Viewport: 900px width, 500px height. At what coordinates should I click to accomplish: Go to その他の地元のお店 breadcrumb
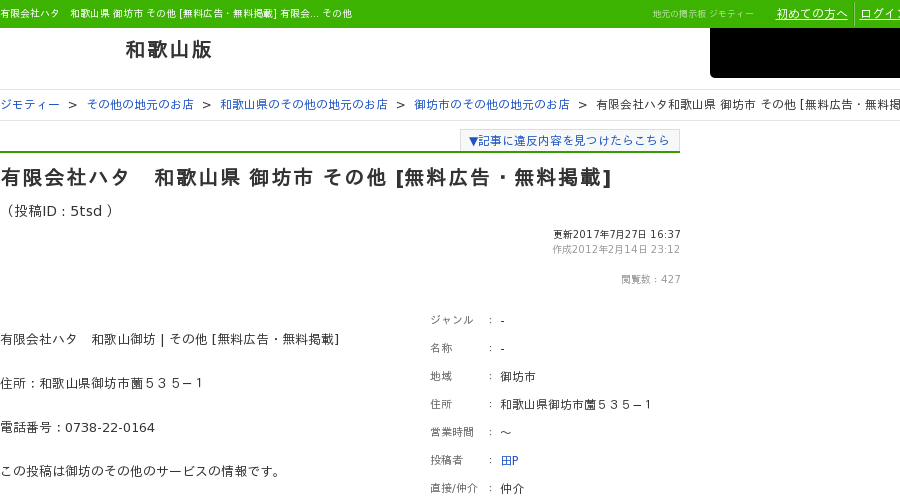click(140, 104)
